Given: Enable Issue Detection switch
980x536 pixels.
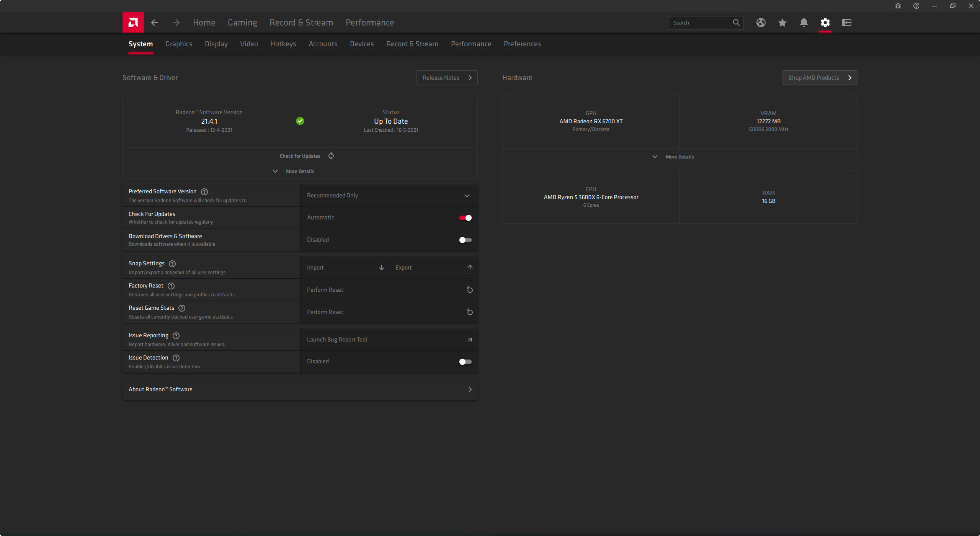Looking at the screenshot, I should tap(465, 362).
